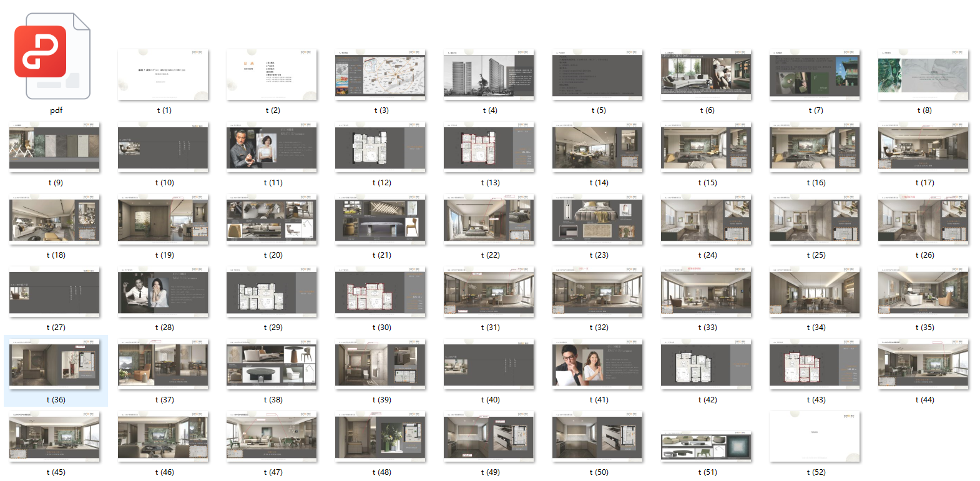Select the t (28) couple portrait thumbnail
980x481 pixels.
[x=163, y=292]
